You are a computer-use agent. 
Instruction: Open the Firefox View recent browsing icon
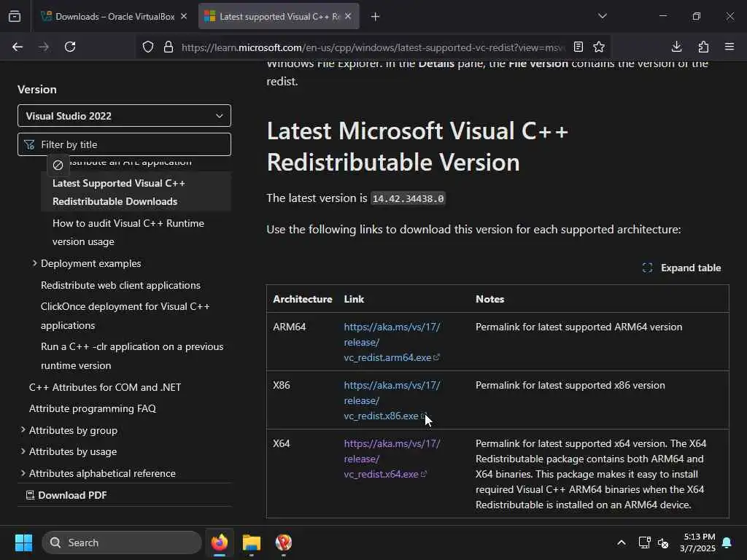(15, 16)
